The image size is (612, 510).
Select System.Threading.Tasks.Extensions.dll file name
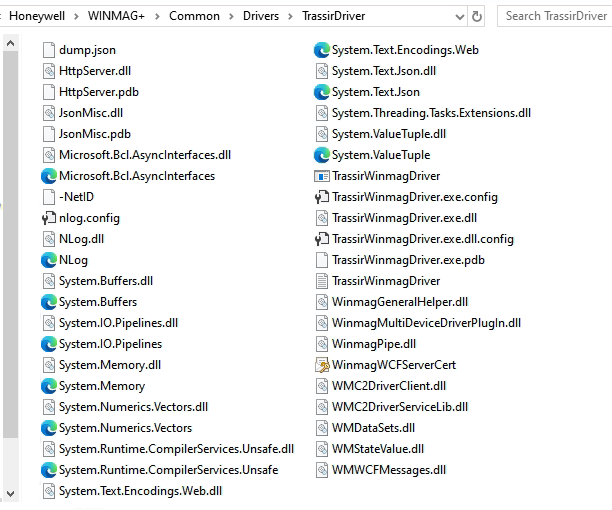tap(431, 113)
